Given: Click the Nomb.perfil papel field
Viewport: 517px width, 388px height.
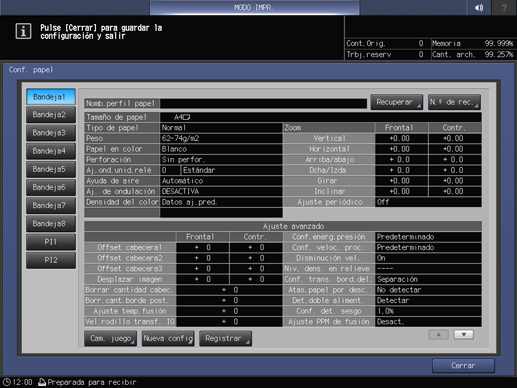Looking at the screenshot, I should pos(263,104).
